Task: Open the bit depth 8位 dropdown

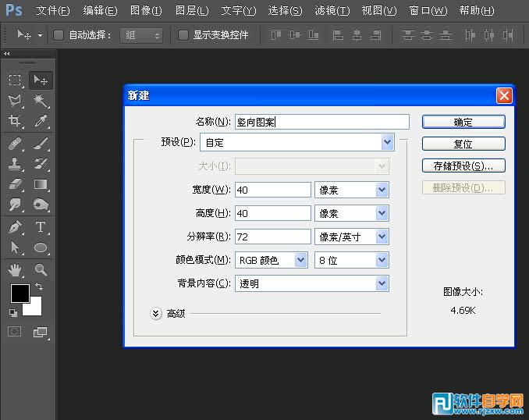Action: pos(382,260)
